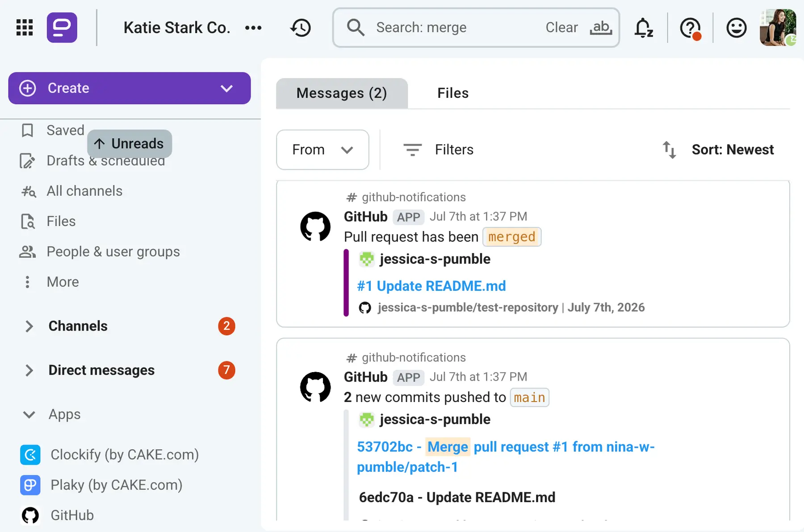Open Clockify (by CAKE.com) app
The height and width of the screenshot is (532, 804).
(125, 455)
